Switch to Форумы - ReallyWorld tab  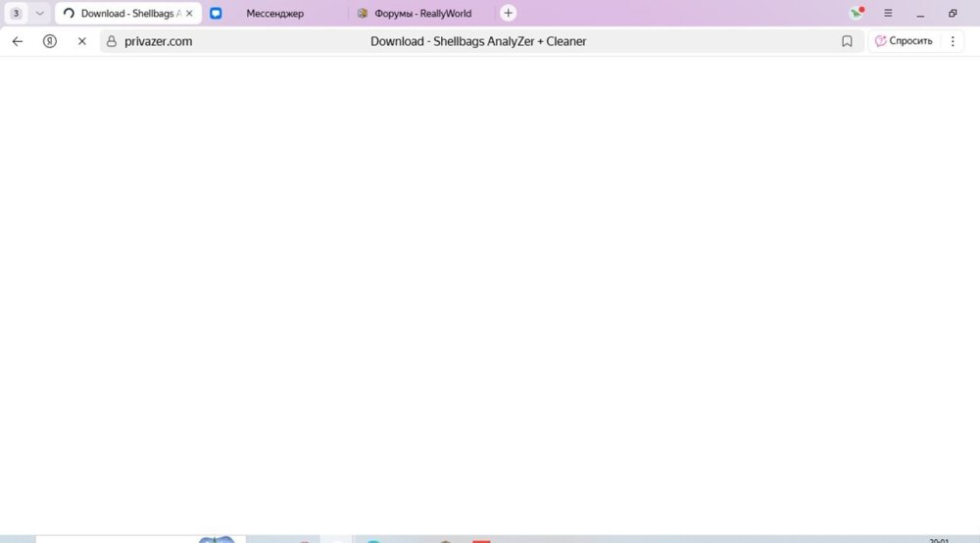point(422,13)
